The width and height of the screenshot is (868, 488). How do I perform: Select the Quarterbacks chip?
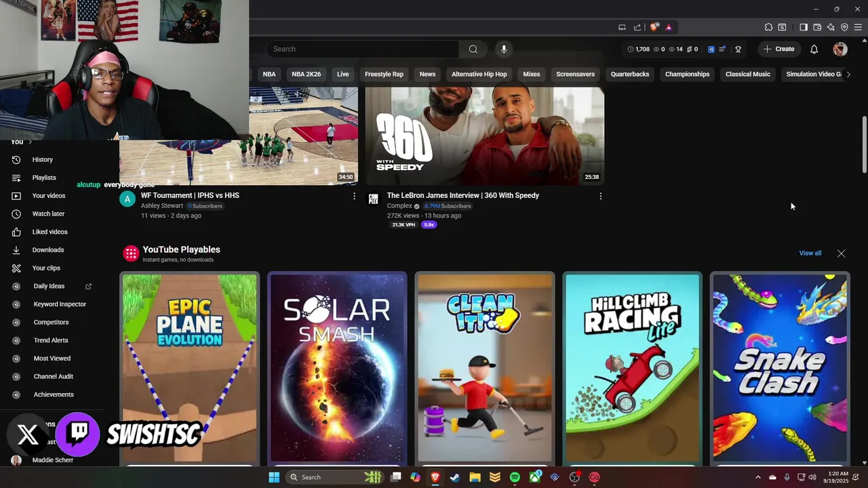click(x=630, y=74)
